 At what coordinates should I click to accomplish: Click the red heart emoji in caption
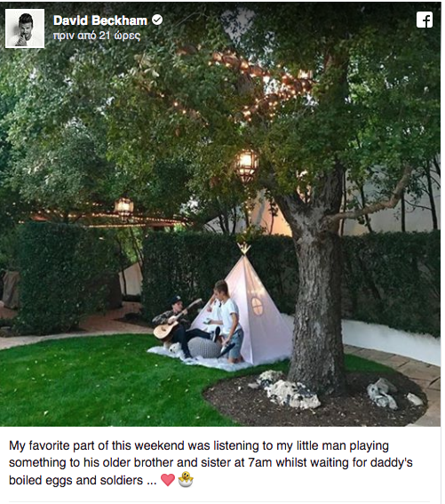click(x=168, y=480)
